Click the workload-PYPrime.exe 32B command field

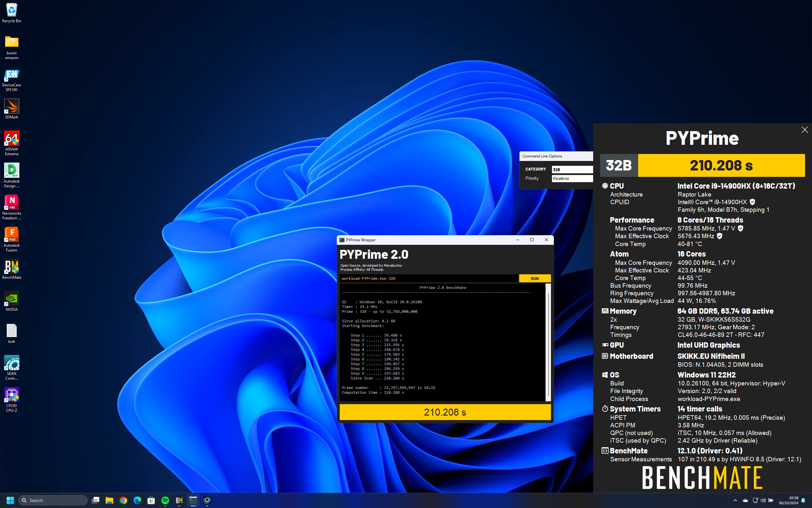click(x=429, y=278)
